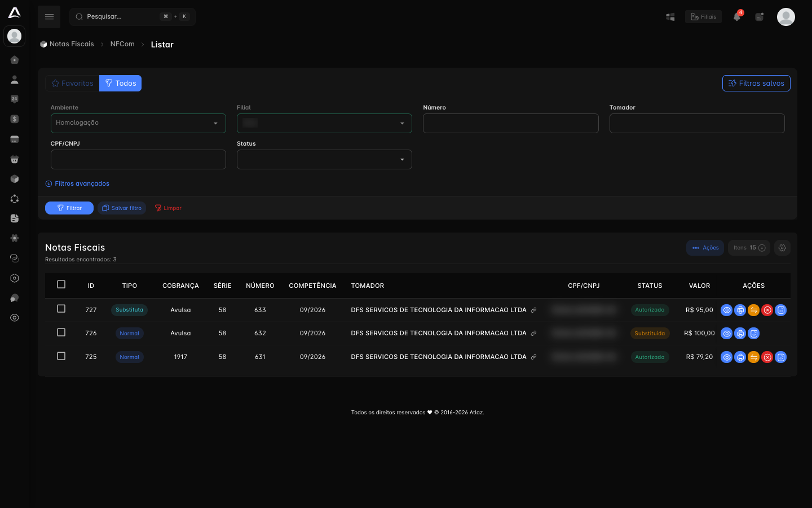812x508 pixels.
Task: Open the shopping basket sidebar icon
Action: click(15, 159)
